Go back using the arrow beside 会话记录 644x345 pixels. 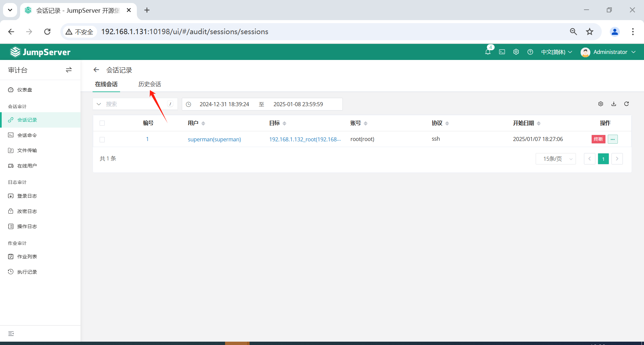click(96, 70)
